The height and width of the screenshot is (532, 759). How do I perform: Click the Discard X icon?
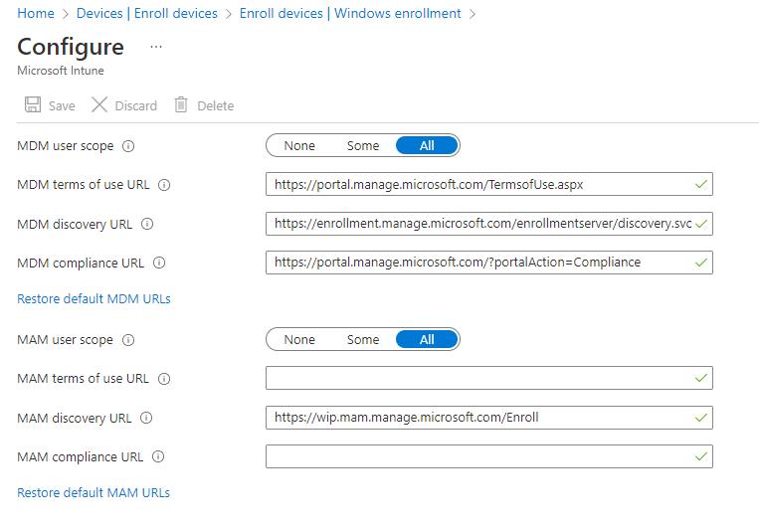pyautogui.click(x=99, y=104)
